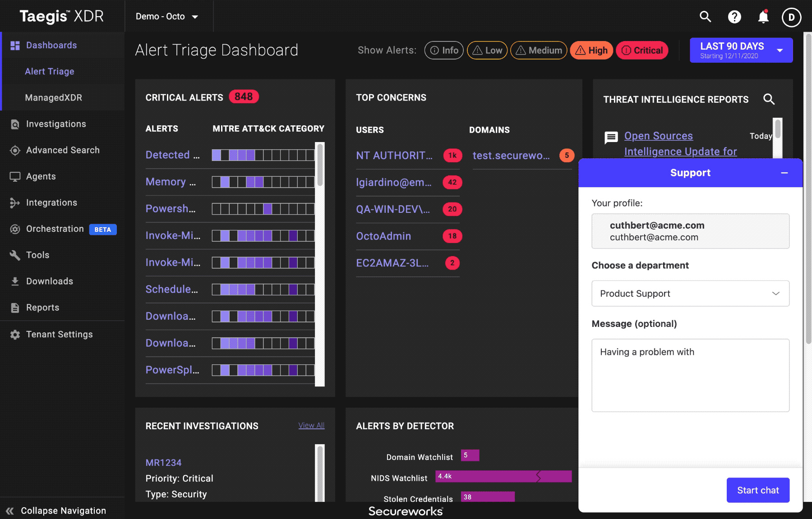This screenshot has height=519, width=812.
Task: Click the Stolen Credentials 38 bar
Action: [x=488, y=497]
